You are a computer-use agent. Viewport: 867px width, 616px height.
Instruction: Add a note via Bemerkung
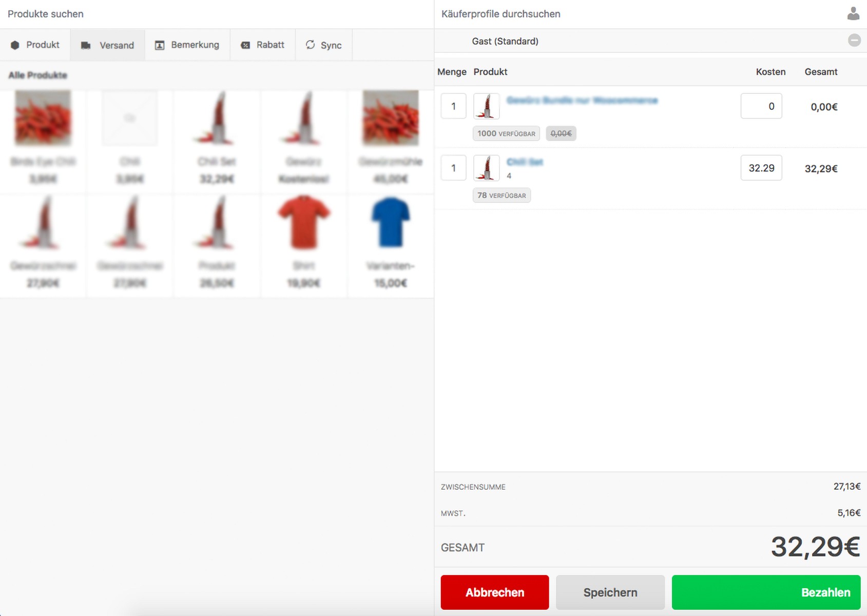click(187, 45)
